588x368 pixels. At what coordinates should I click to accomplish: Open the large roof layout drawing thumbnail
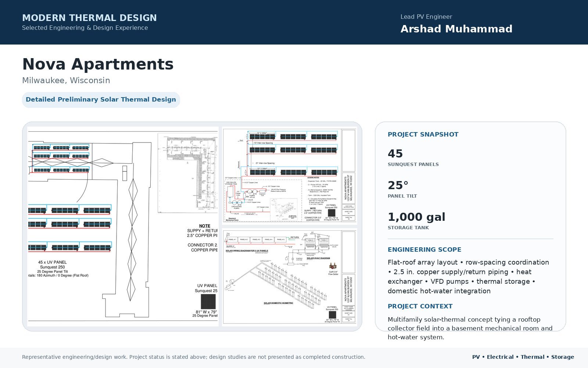pyautogui.click(x=123, y=226)
